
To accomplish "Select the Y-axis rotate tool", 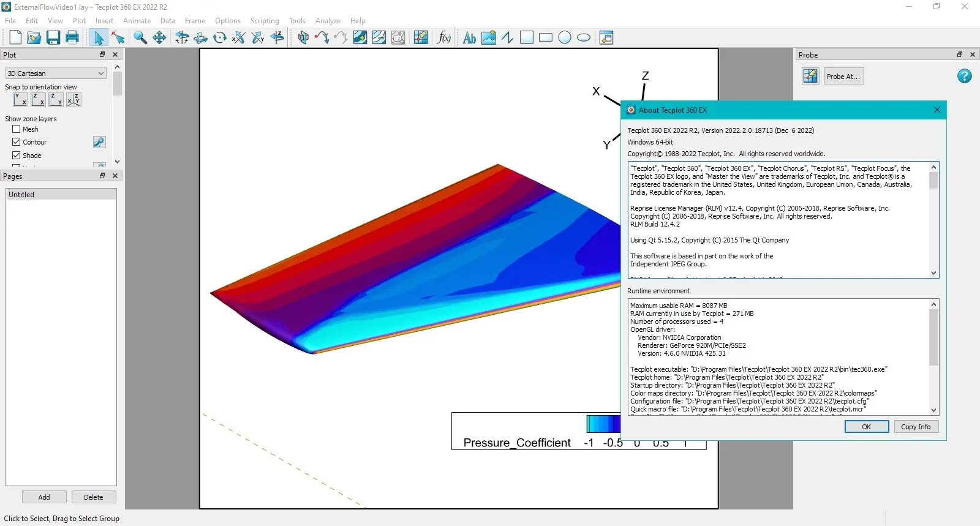I will [x=258, y=38].
